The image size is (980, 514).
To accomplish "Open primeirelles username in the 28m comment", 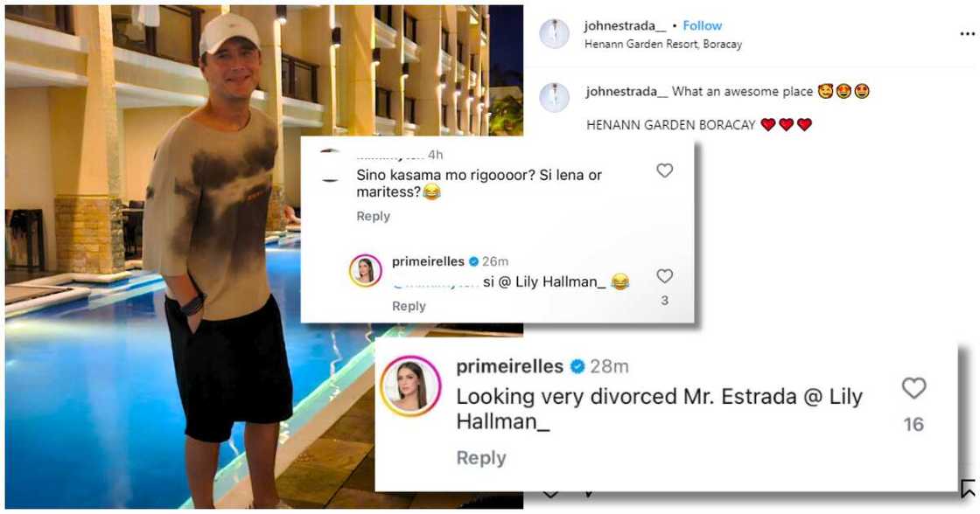I will click(x=510, y=366).
